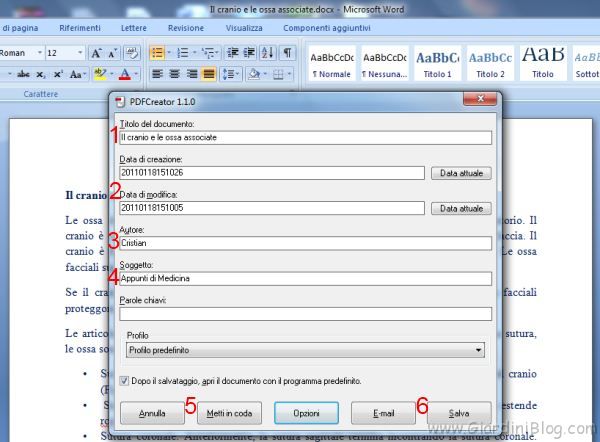Open the font size 12 dropdown
Image resolution: width=600 pixels, height=442 pixels.
click(80, 52)
